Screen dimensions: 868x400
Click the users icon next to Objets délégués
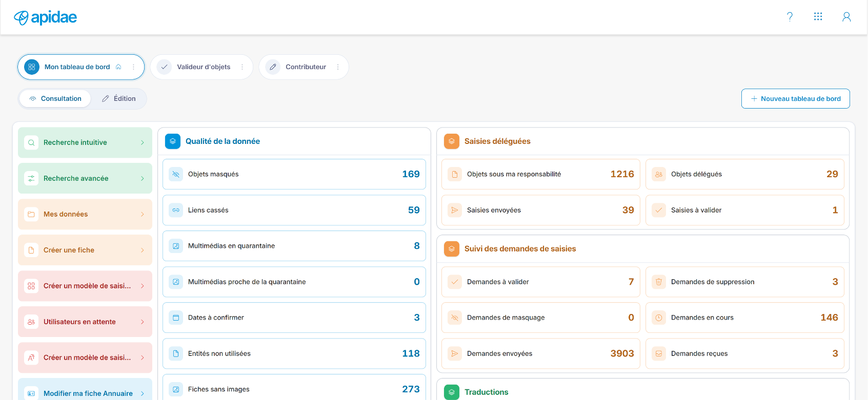(659, 174)
